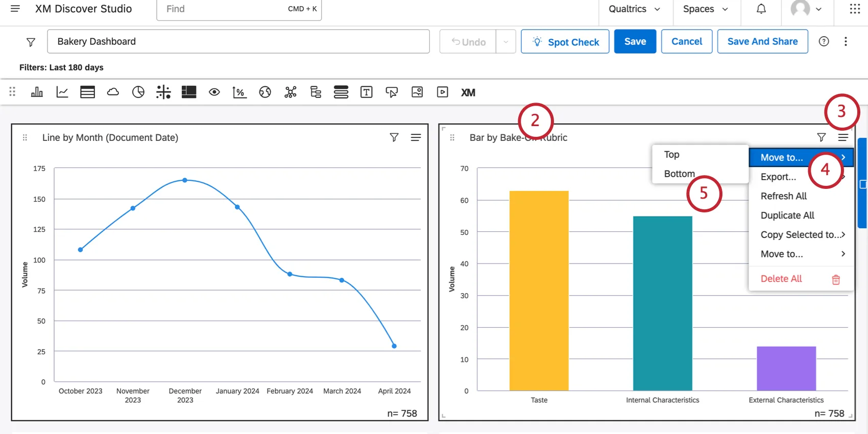The height and width of the screenshot is (434, 868).
Task: Insert a word cloud widget
Action: click(x=113, y=92)
